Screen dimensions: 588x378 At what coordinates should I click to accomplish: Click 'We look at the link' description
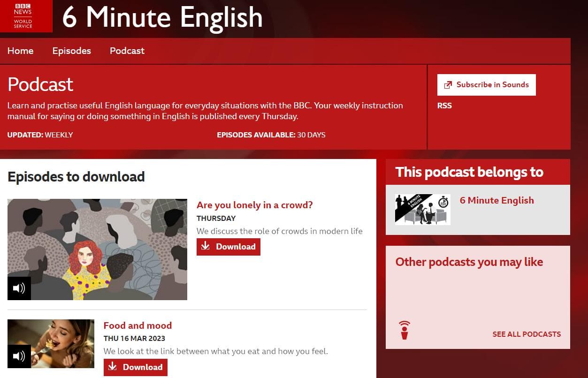point(216,351)
